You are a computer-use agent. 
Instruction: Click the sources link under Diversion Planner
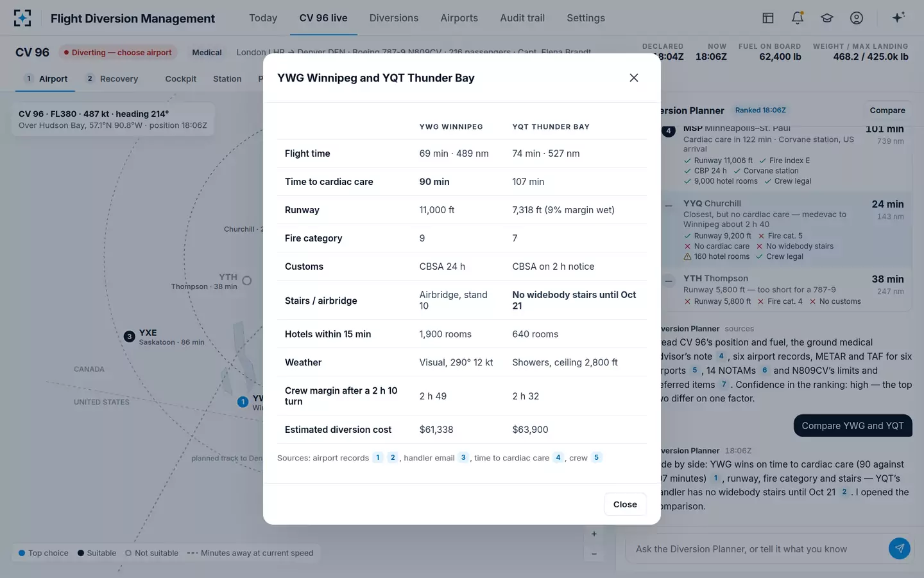pyautogui.click(x=739, y=329)
